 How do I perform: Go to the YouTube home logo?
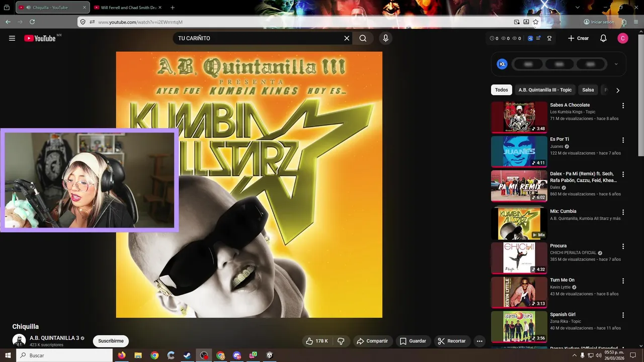[x=40, y=38]
